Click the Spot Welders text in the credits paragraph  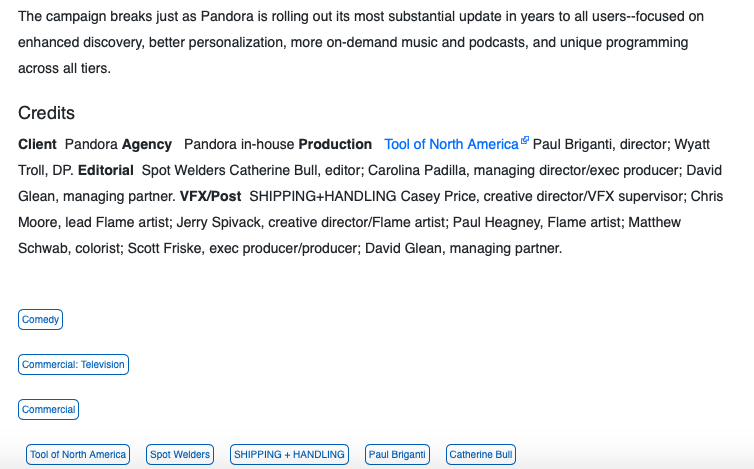[x=184, y=170]
